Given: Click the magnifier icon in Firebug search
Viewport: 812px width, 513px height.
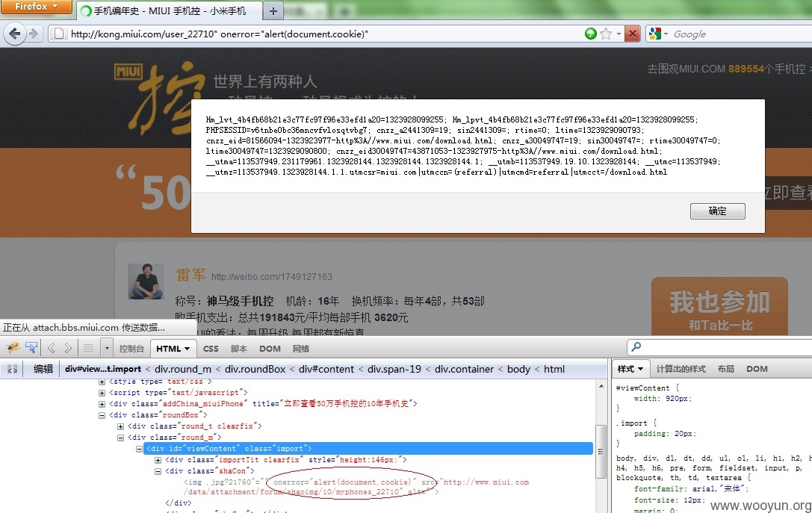Looking at the screenshot, I should click(636, 346).
